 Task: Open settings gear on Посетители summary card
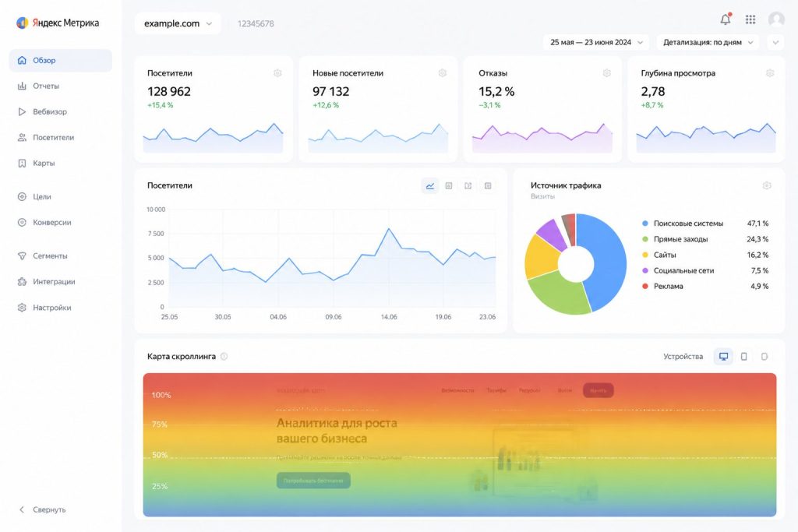coord(277,73)
